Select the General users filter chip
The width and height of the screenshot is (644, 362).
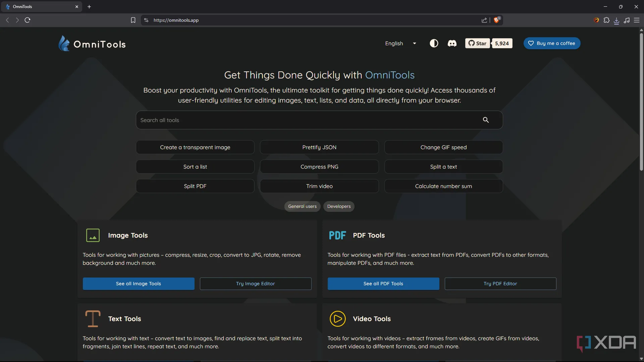pyautogui.click(x=302, y=206)
